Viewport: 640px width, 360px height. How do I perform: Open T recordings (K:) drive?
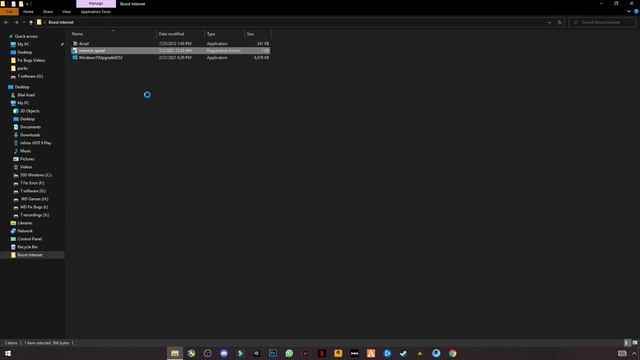click(x=34, y=215)
